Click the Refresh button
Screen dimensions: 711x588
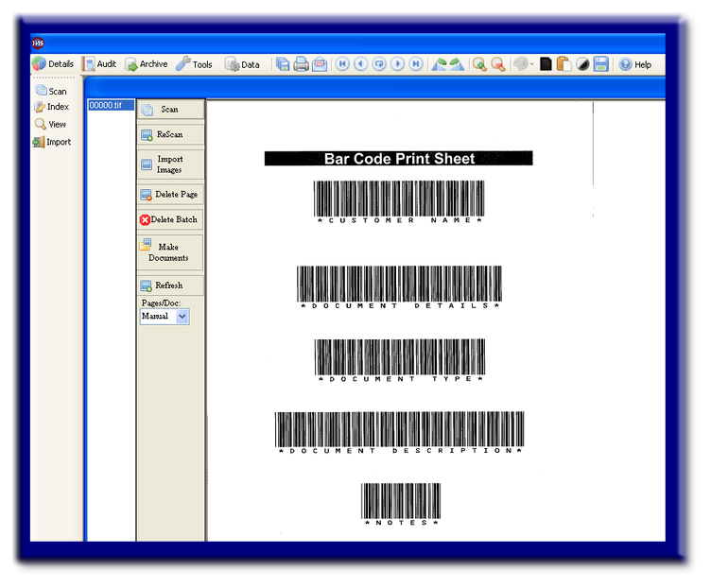(170, 285)
